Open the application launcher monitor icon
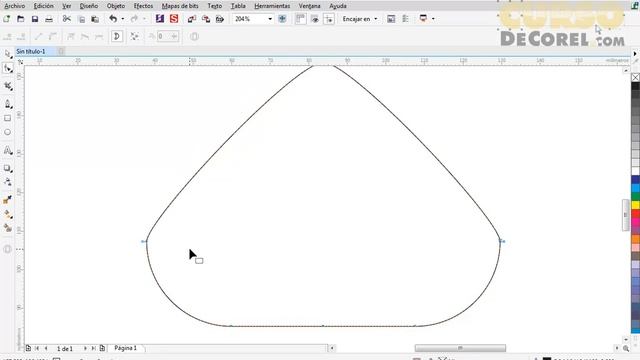This screenshot has width=640, height=360. click(x=423, y=19)
